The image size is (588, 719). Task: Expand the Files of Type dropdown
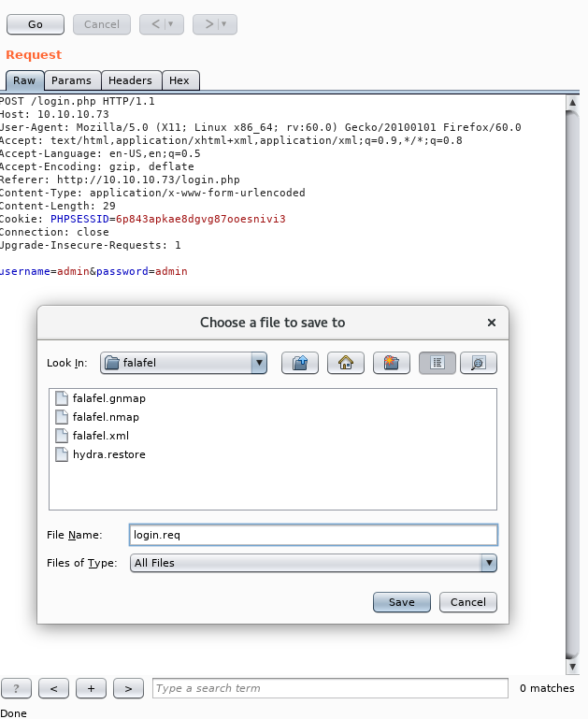click(488, 563)
